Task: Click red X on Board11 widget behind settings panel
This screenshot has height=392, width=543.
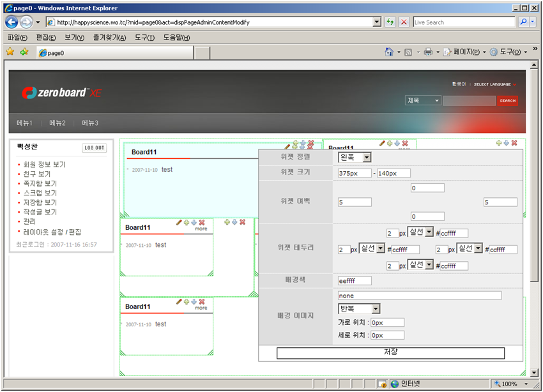Action: pos(405,143)
